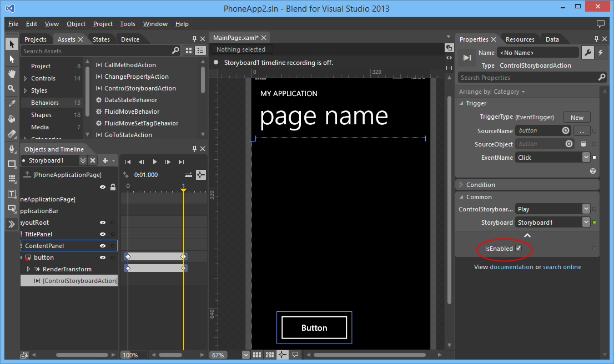Click the Assets search magnifier icon
The image size is (614, 364).
point(175,50)
